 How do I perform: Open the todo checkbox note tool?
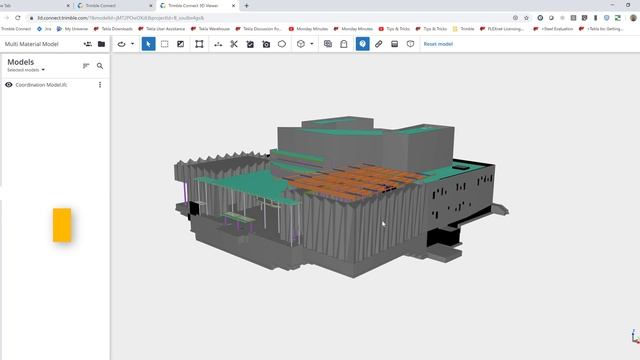click(x=250, y=44)
